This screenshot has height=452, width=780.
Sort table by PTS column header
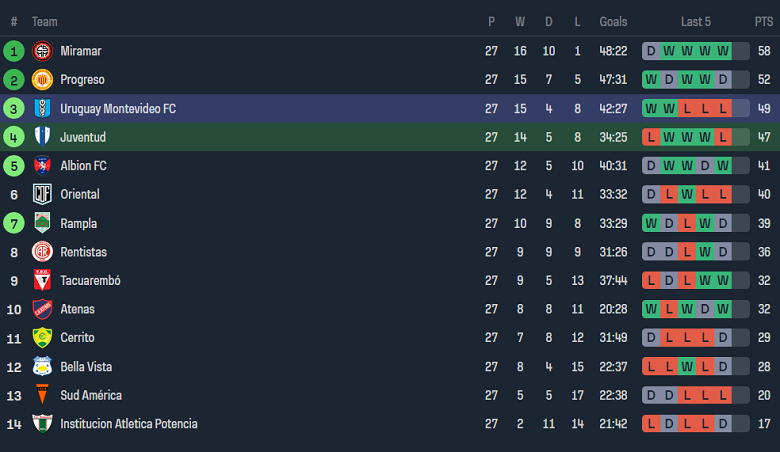pyautogui.click(x=764, y=22)
